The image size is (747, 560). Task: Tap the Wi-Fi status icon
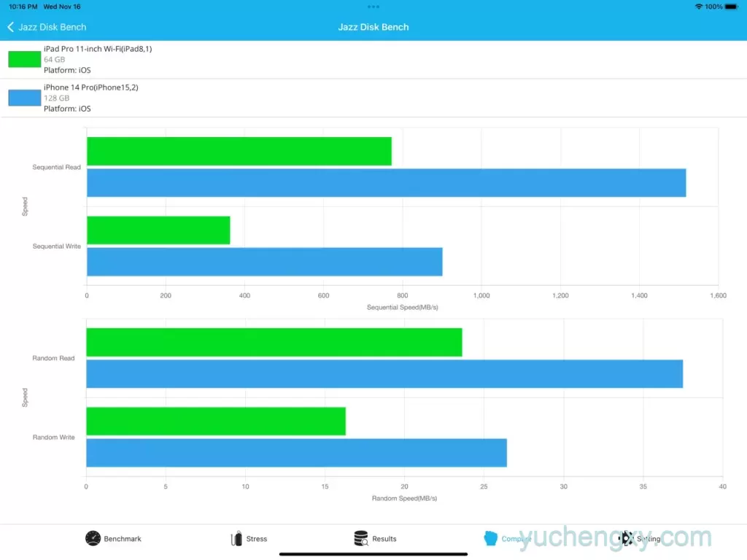[698, 7]
